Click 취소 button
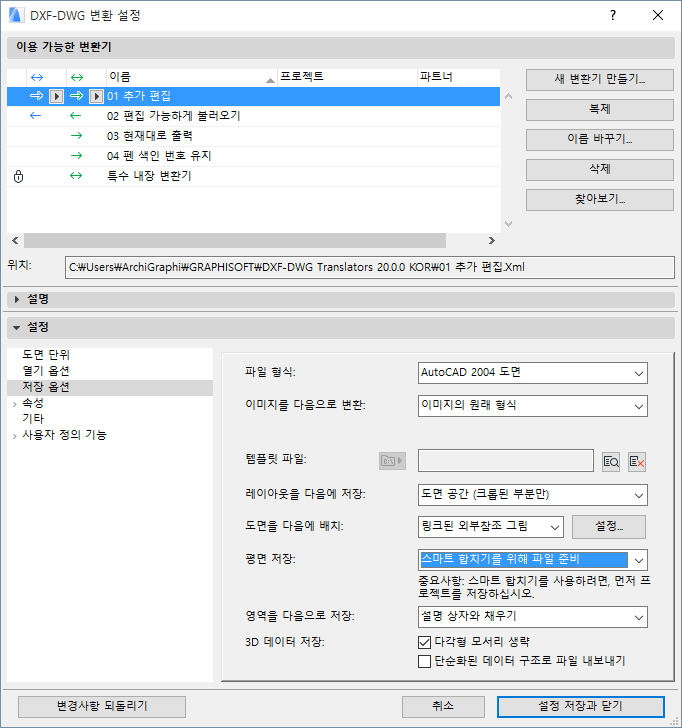 point(443,707)
